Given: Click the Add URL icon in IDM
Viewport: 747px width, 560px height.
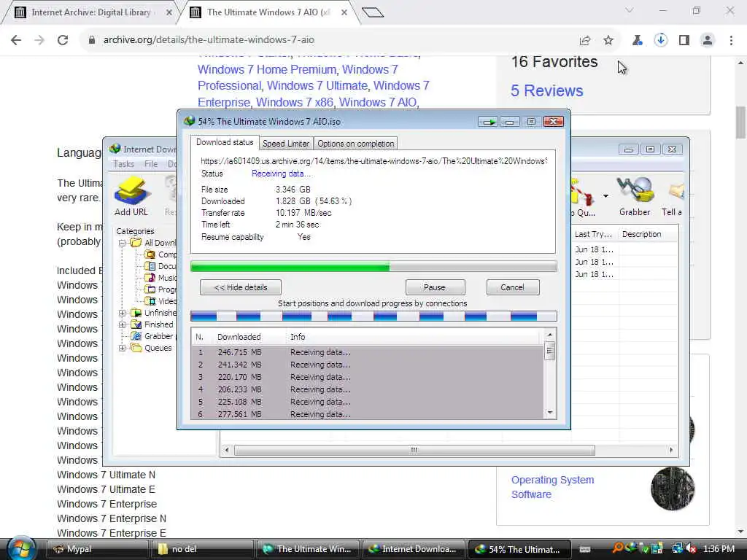Looking at the screenshot, I should tap(131, 196).
